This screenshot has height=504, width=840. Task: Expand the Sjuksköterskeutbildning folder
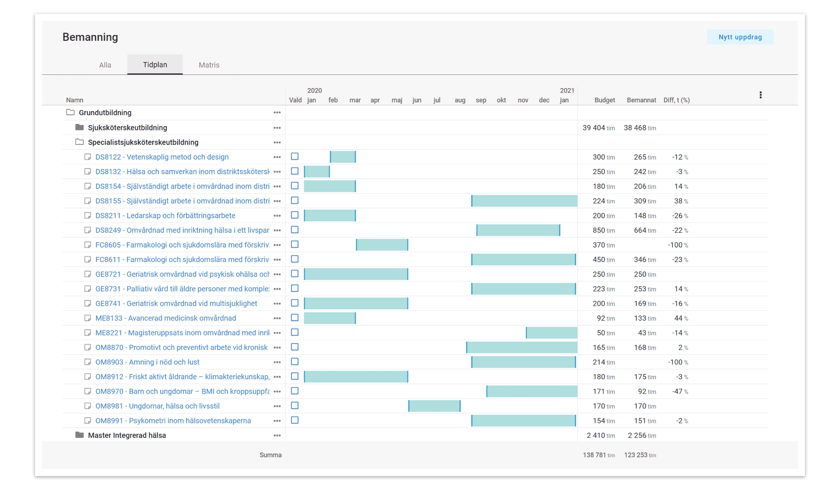tap(80, 127)
